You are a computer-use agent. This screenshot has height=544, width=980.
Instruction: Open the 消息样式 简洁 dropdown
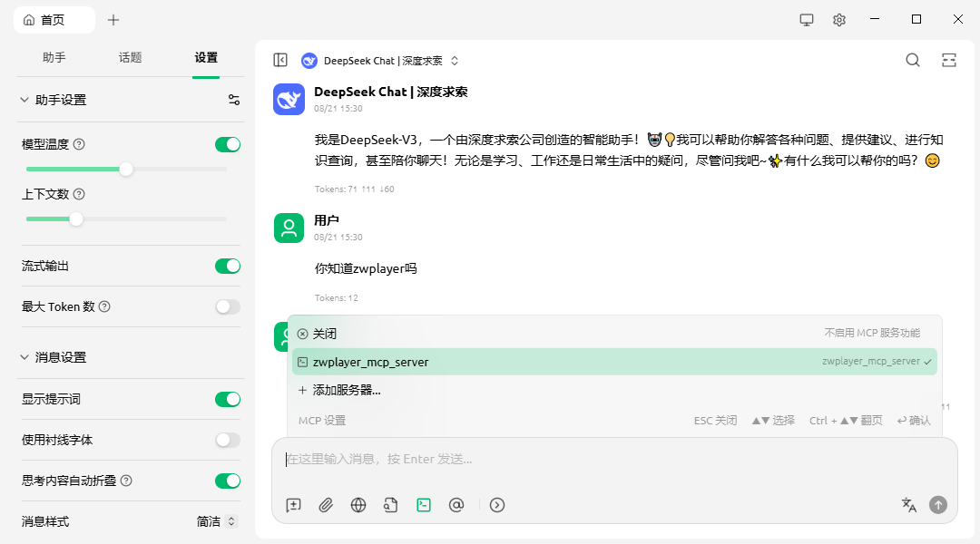[x=216, y=521]
